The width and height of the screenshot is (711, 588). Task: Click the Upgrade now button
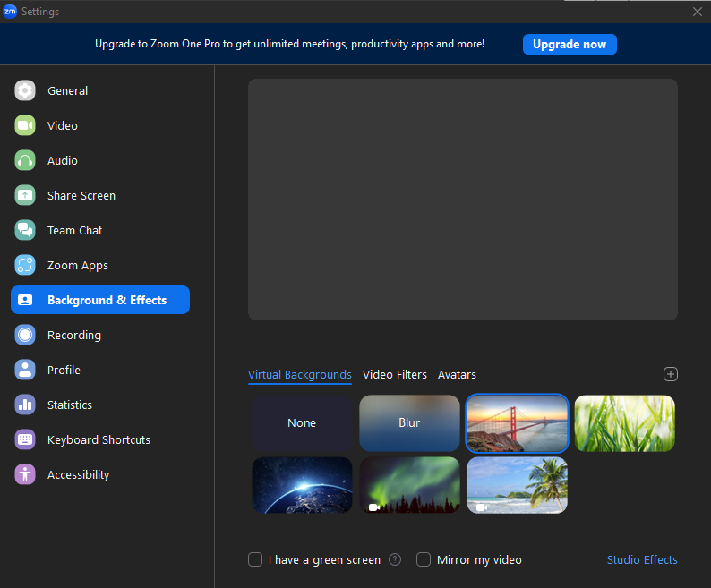pos(570,45)
